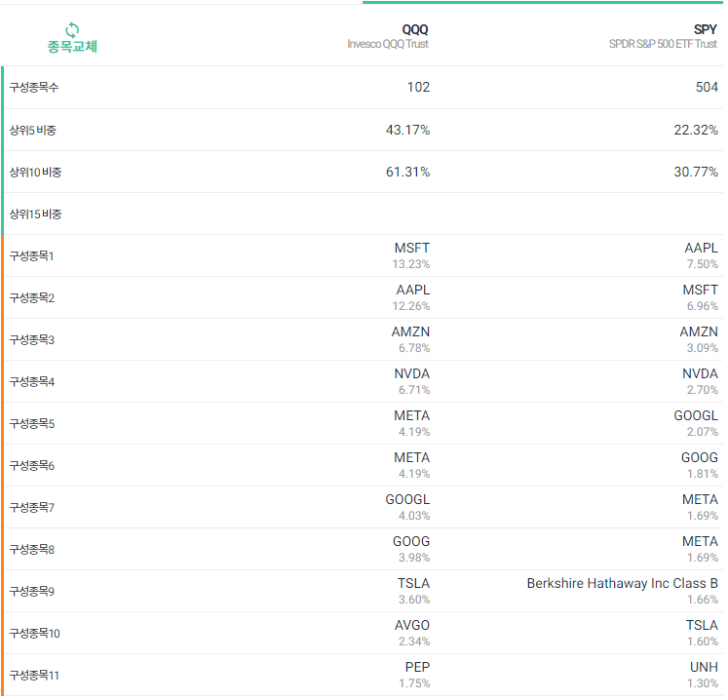The height and width of the screenshot is (700, 728).
Task: Select AMZN in the SPY column
Action: 699,332
